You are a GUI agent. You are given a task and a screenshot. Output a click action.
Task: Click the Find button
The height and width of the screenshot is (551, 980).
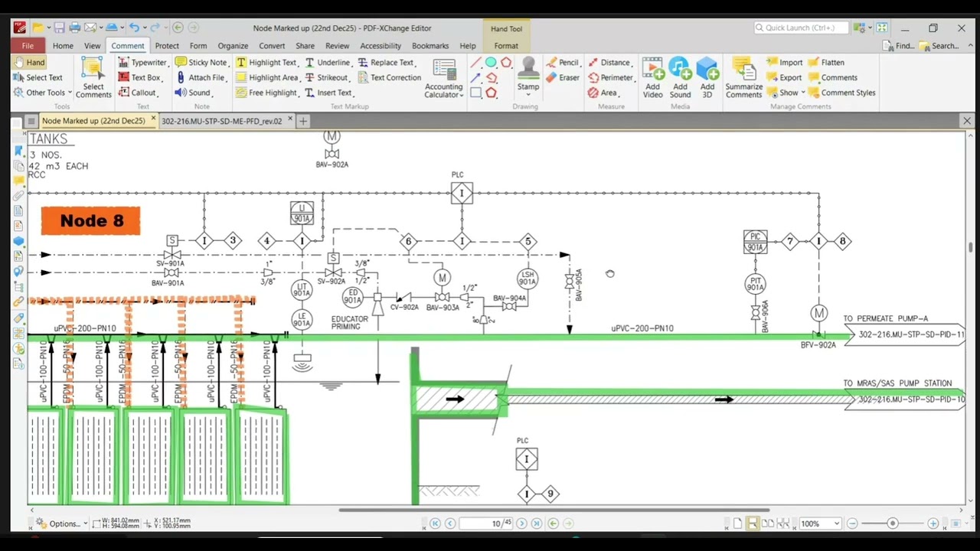tap(899, 46)
